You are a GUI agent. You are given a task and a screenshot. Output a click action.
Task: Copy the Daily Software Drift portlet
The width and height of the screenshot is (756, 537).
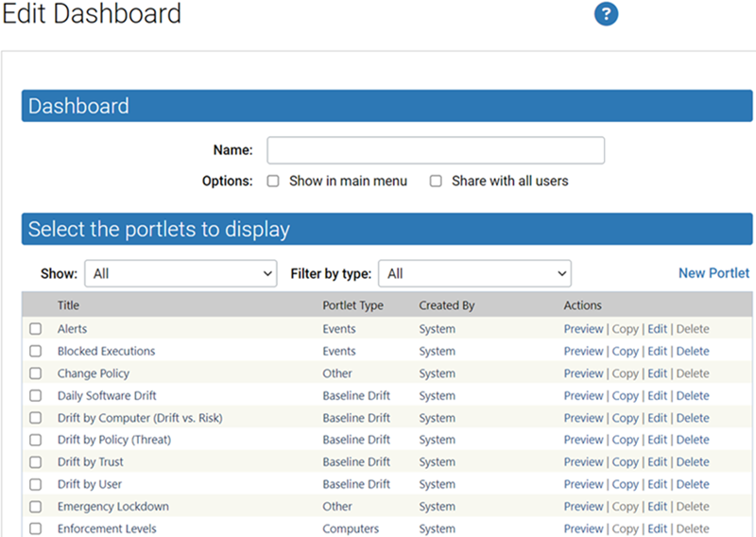tap(625, 395)
